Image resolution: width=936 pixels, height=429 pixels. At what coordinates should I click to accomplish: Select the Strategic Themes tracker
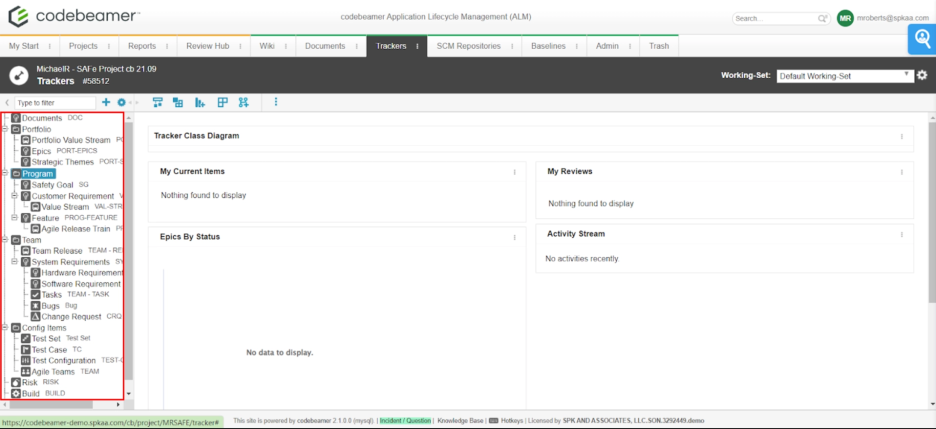click(x=63, y=162)
